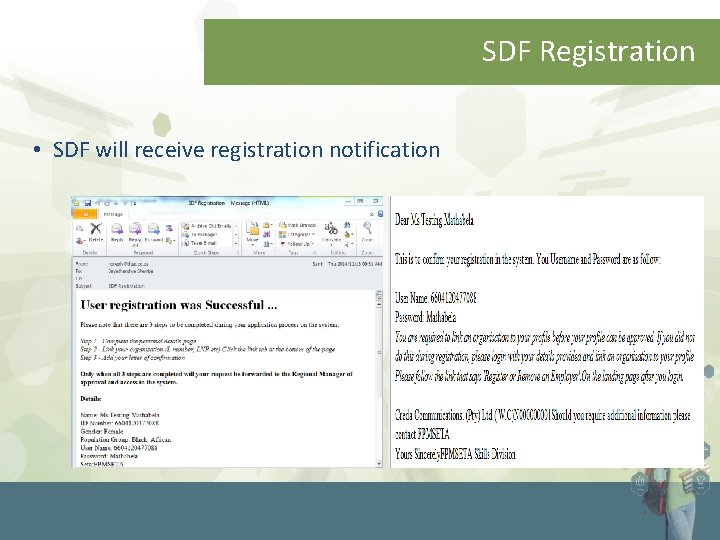Screen dimensions: 720x540
Task: Select Archive Old Emails quick step
Action: [x=207, y=226]
